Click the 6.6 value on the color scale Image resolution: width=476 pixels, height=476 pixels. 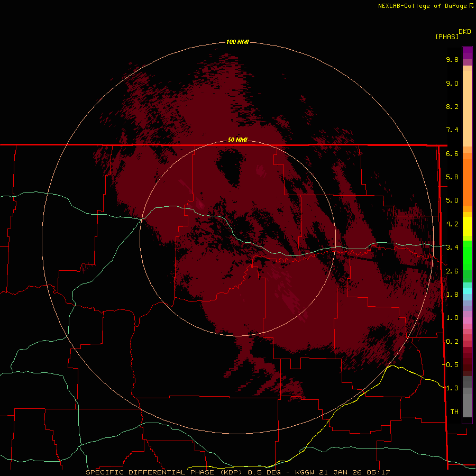point(452,153)
